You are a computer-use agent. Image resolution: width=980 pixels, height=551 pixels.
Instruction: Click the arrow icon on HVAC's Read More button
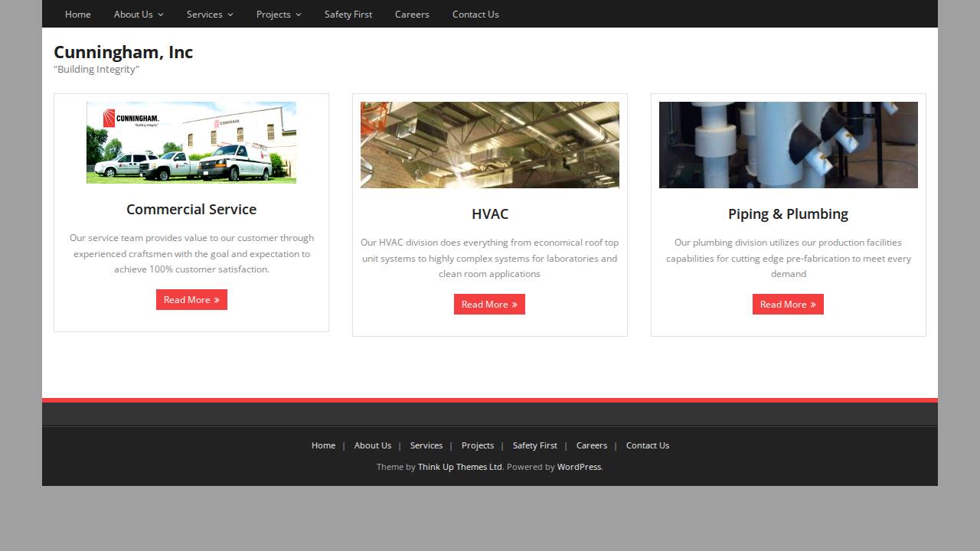[513, 304]
